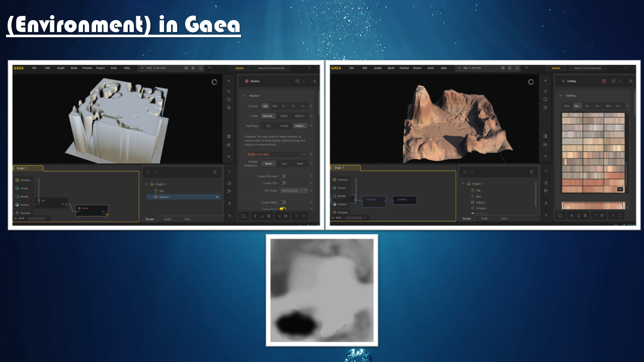Click the hamburger menu icon in SatMap panel header

point(631,81)
